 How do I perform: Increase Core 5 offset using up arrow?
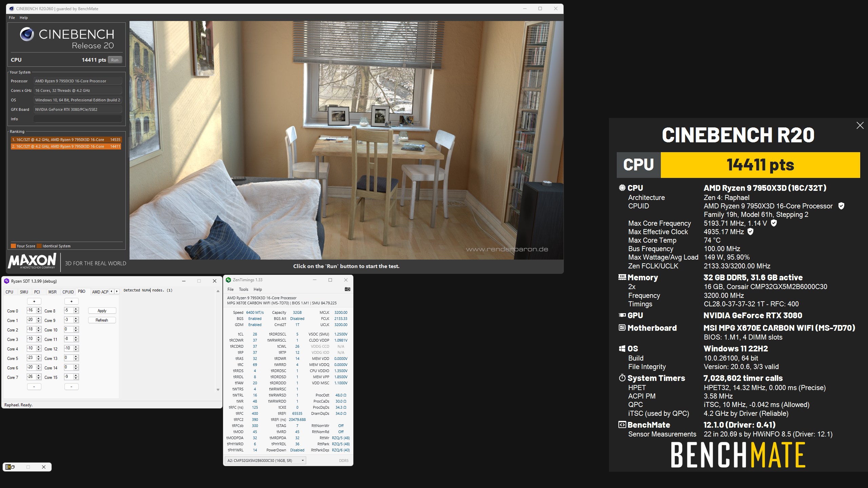pos(39,357)
